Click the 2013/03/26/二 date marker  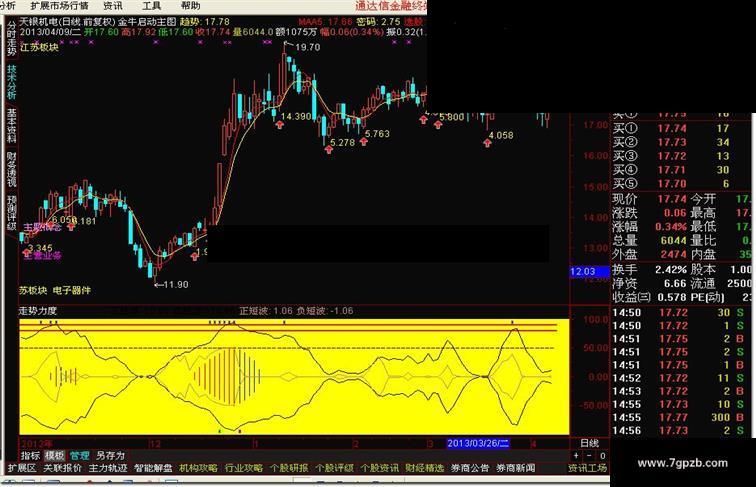coord(478,443)
